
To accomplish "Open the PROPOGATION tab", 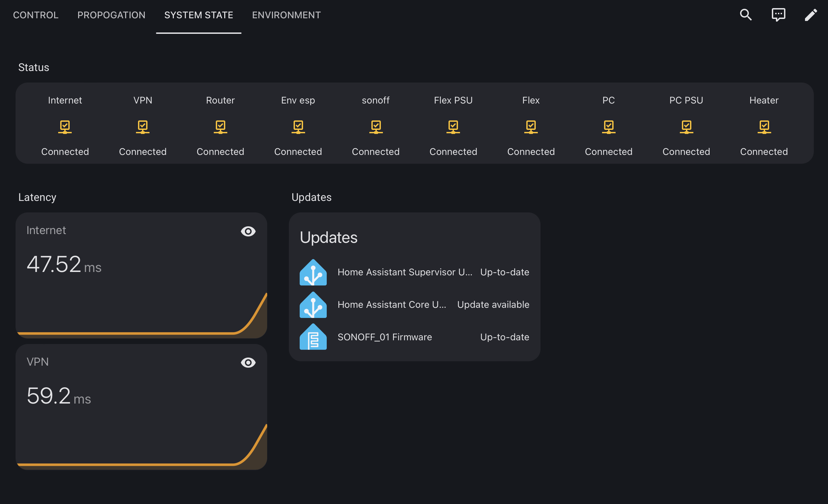I will (x=111, y=15).
